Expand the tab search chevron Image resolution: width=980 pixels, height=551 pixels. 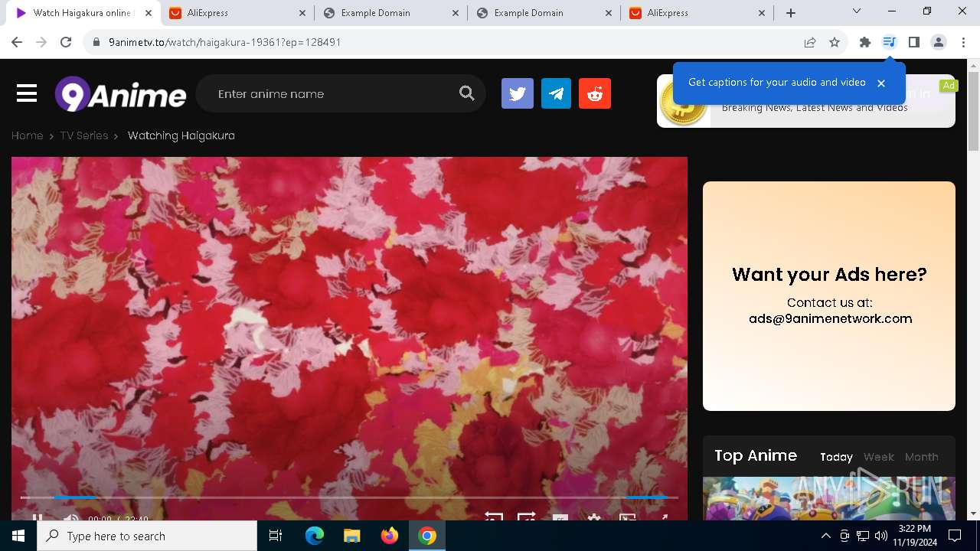[x=857, y=11]
